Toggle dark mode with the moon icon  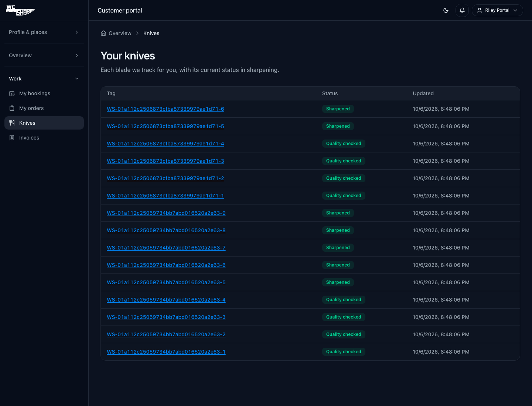click(x=446, y=10)
